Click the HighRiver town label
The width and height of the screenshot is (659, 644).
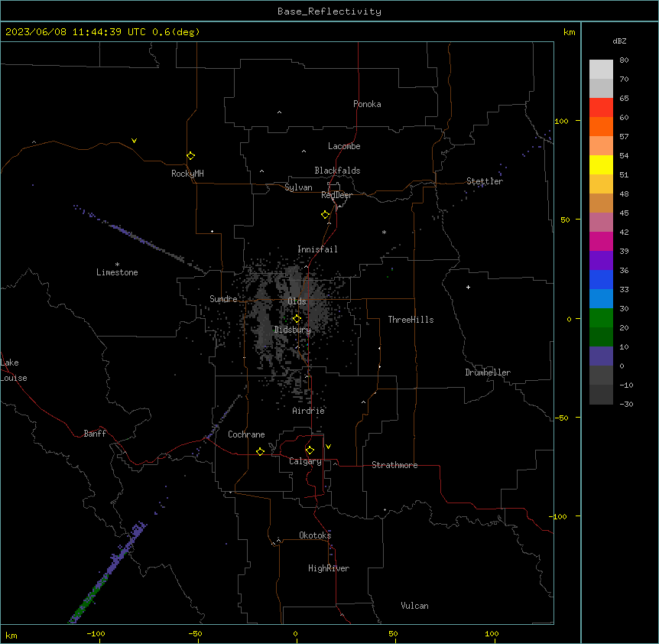click(x=329, y=568)
